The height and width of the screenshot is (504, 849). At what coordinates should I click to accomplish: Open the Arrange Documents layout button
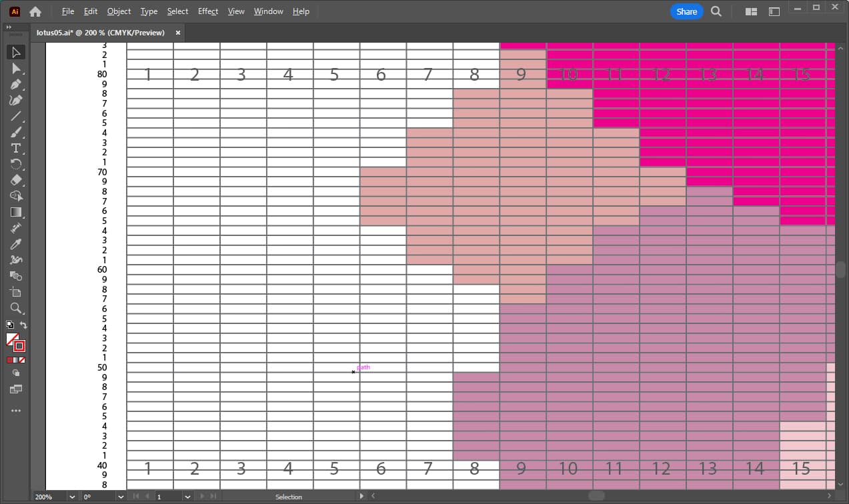(751, 11)
